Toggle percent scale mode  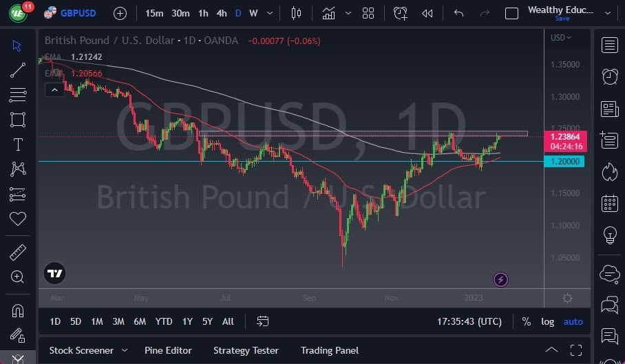click(x=526, y=321)
